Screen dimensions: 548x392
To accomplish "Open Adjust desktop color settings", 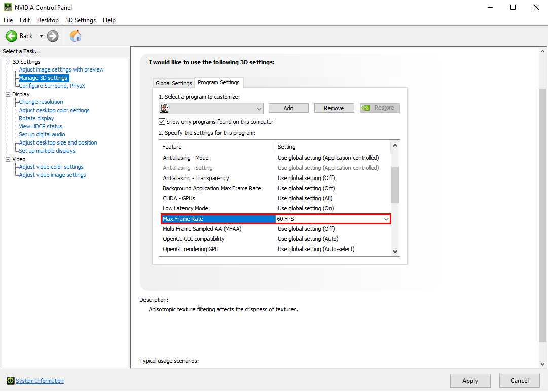I will (54, 110).
